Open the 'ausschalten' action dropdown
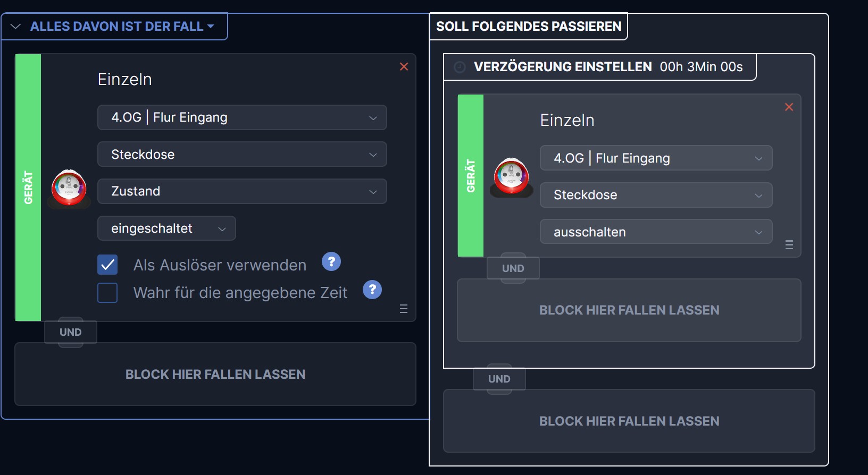The height and width of the screenshot is (475, 868). coord(656,232)
